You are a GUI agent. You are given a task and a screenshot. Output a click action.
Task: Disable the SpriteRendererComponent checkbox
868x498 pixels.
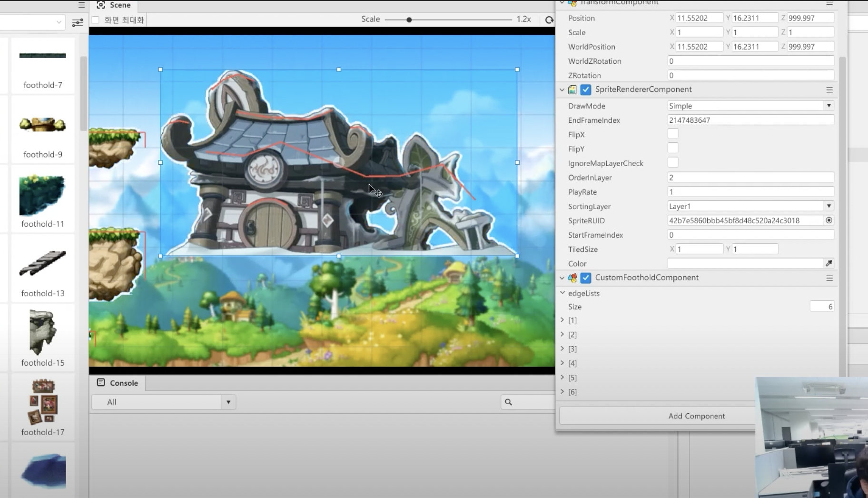(x=586, y=90)
